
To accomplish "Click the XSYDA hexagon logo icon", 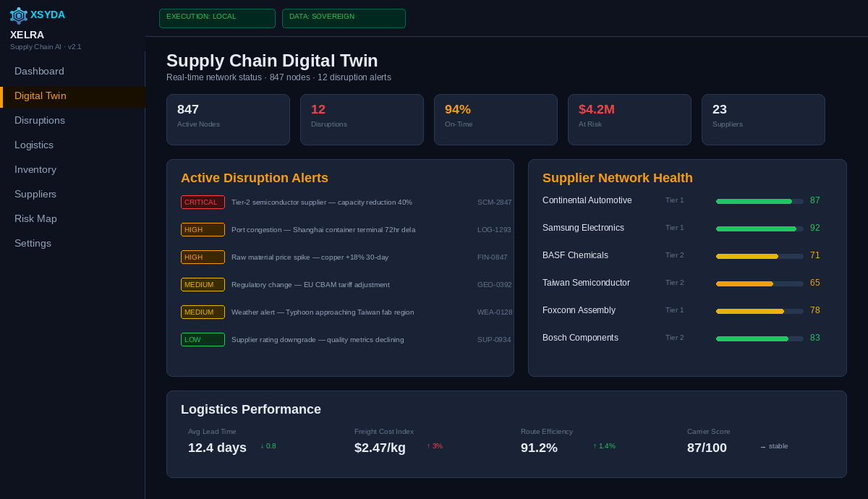I will (x=18, y=15).
